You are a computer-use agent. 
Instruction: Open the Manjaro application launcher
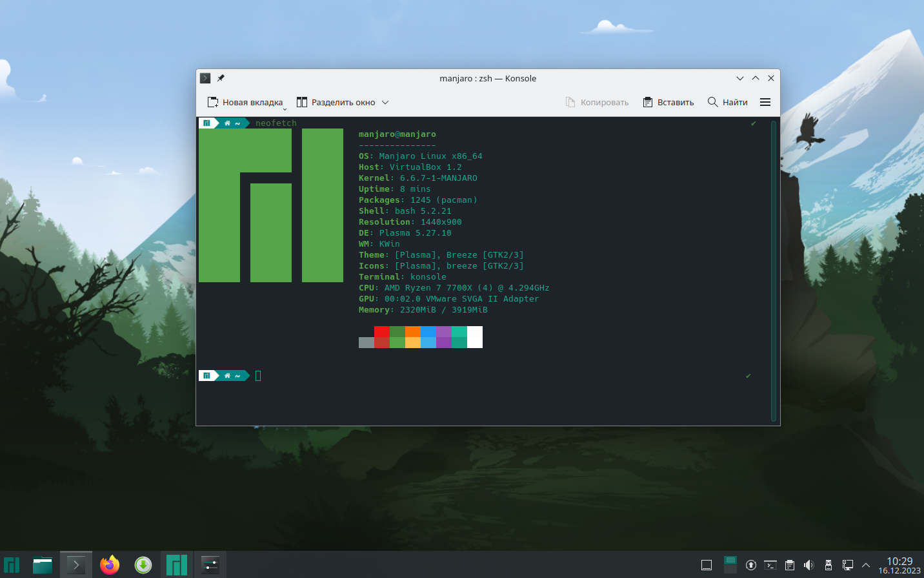click(12, 565)
